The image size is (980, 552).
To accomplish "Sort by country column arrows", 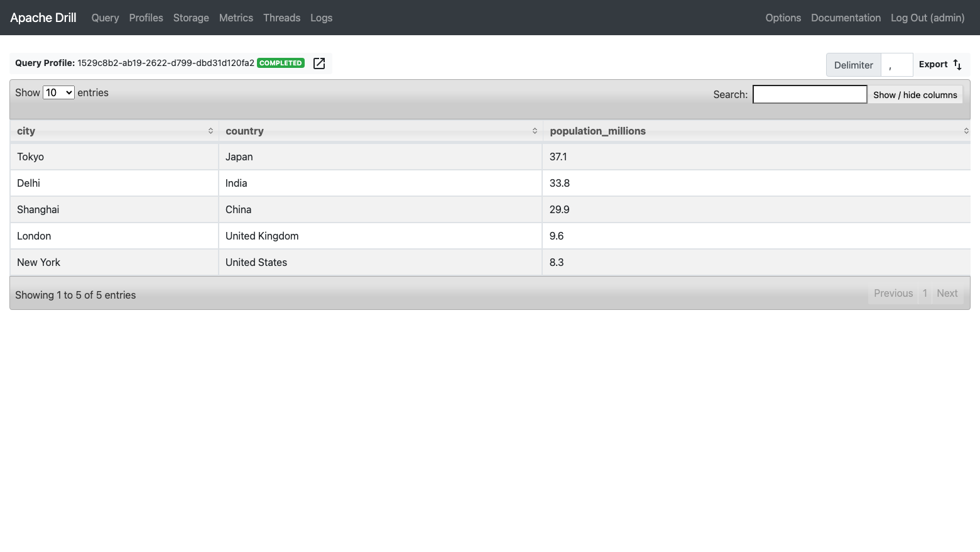I will coord(535,131).
